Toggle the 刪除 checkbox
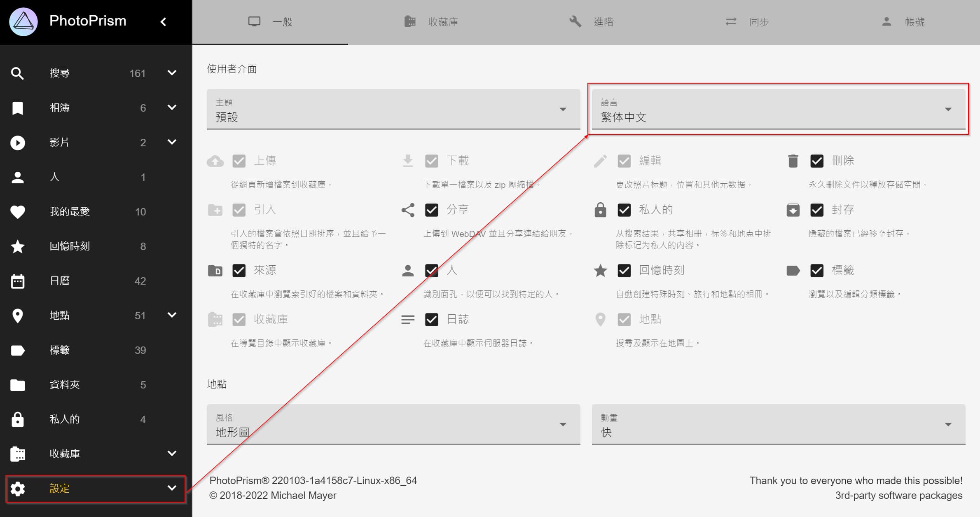 coord(817,161)
